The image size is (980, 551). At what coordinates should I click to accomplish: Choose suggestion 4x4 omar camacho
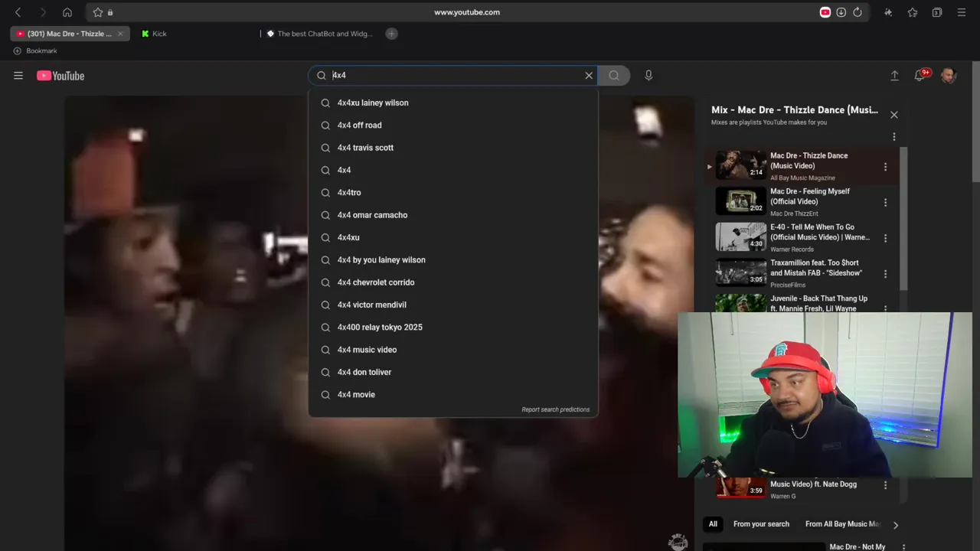coord(453,215)
